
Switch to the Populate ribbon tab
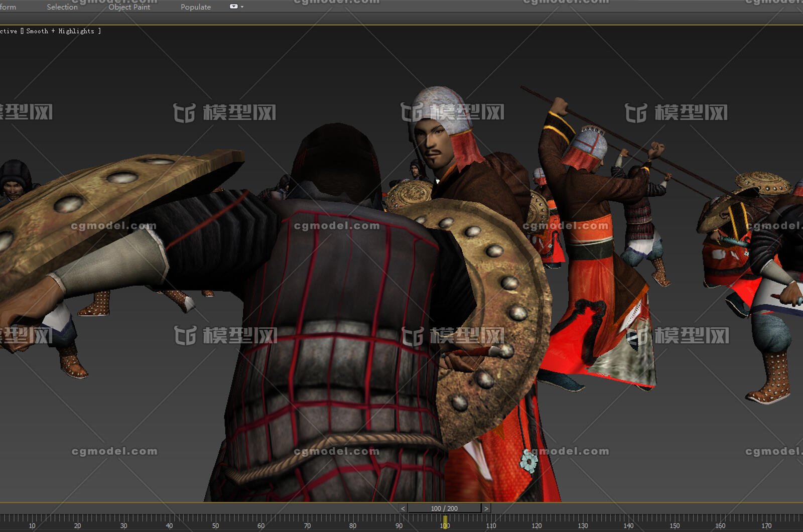[196, 7]
